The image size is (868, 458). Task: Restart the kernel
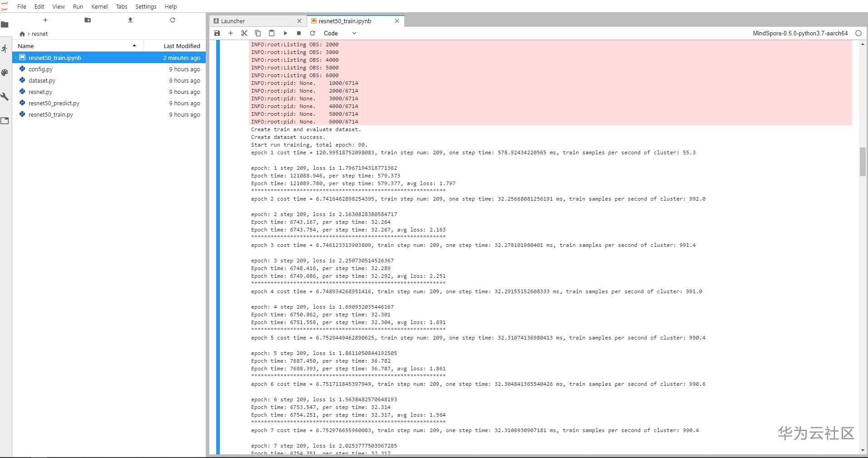(312, 33)
